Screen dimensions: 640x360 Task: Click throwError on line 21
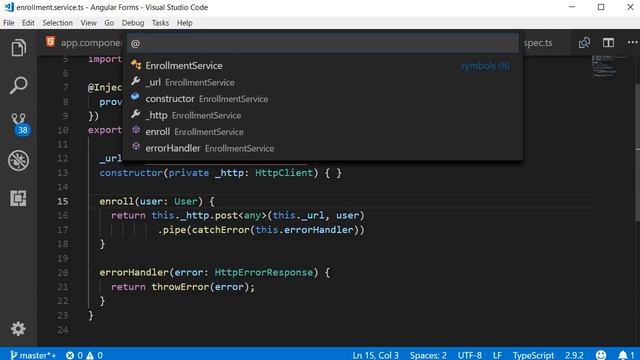pyautogui.click(x=180, y=287)
